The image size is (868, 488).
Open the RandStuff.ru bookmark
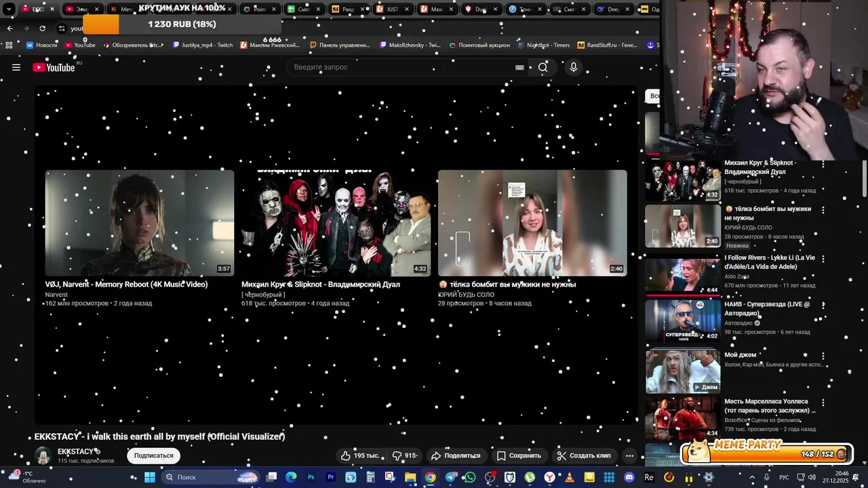point(608,45)
